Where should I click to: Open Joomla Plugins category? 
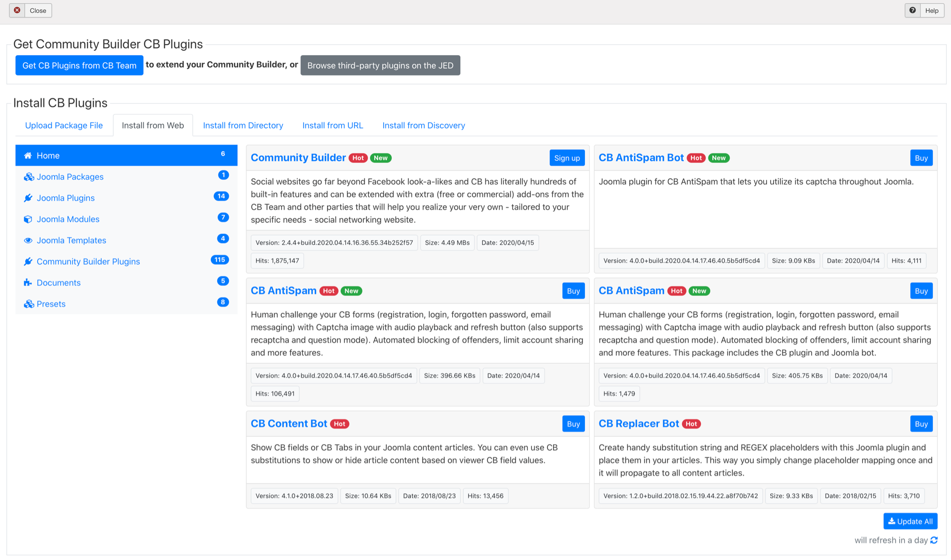(x=126, y=198)
